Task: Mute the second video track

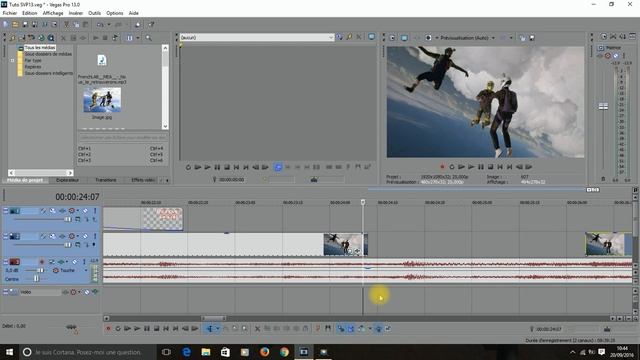Action: pos(85,236)
